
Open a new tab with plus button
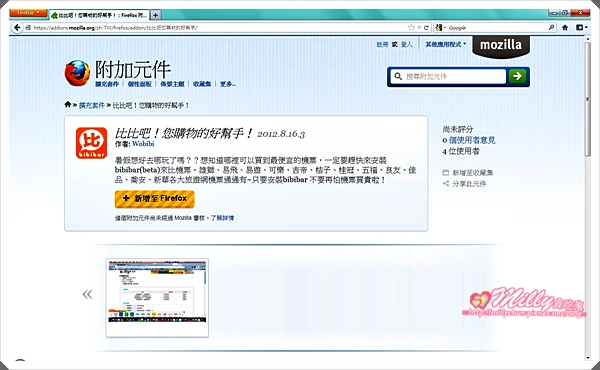tap(155, 15)
